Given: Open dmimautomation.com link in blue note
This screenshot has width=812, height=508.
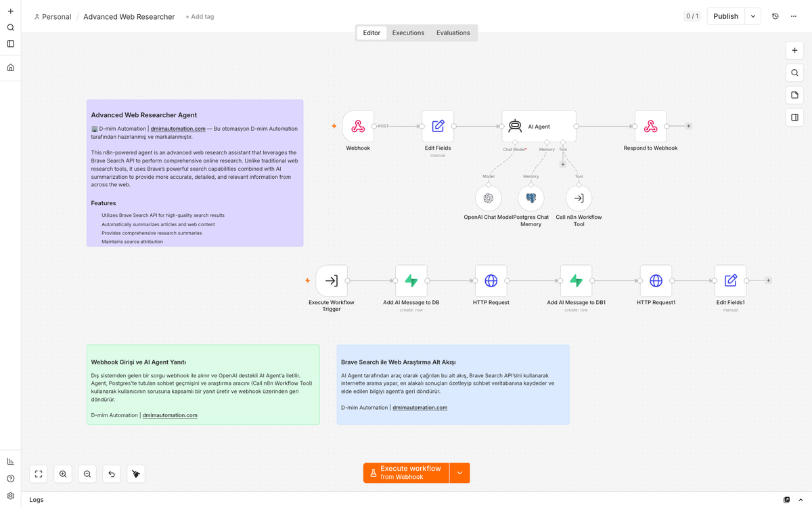Looking at the screenshot, I should coord(420,408).
